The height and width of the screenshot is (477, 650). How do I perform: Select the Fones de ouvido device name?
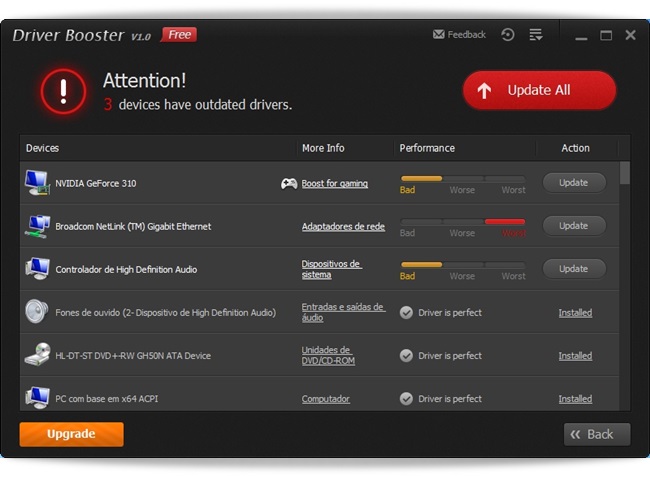(165, 313)
